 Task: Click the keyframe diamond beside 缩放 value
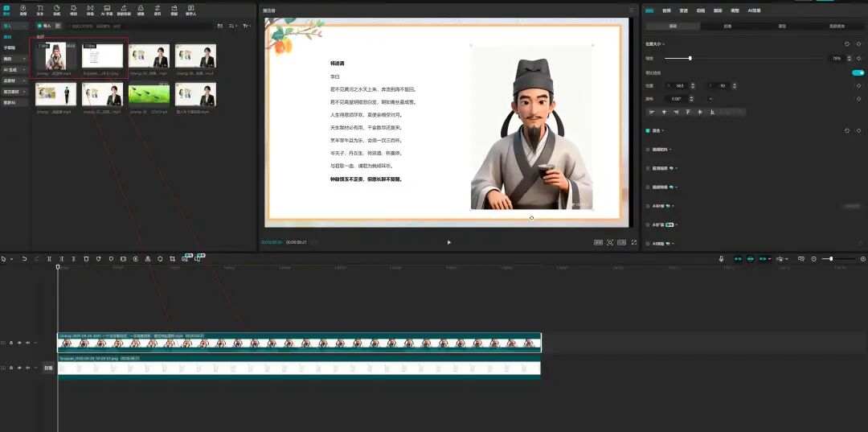[x=858, y=58]
